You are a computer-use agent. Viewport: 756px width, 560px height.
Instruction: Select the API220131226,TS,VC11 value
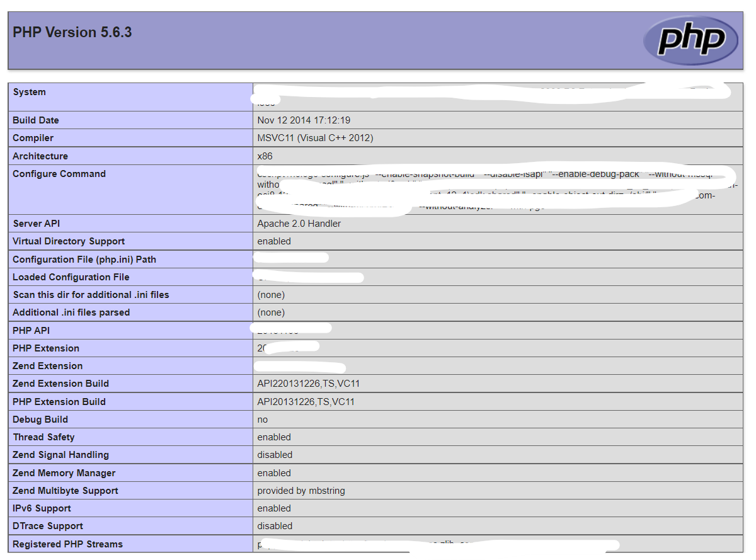[309, 384]
